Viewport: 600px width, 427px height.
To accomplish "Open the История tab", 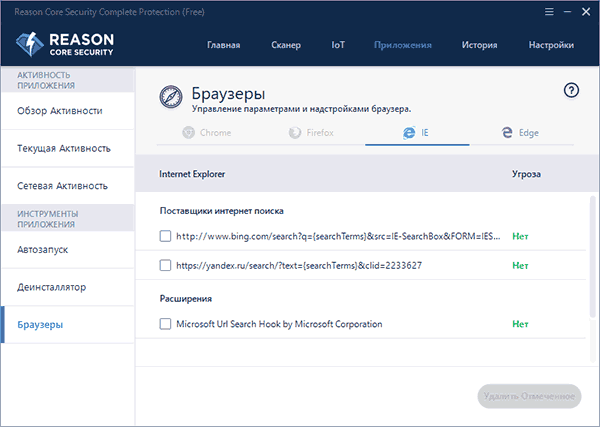I will coord(479,45).
